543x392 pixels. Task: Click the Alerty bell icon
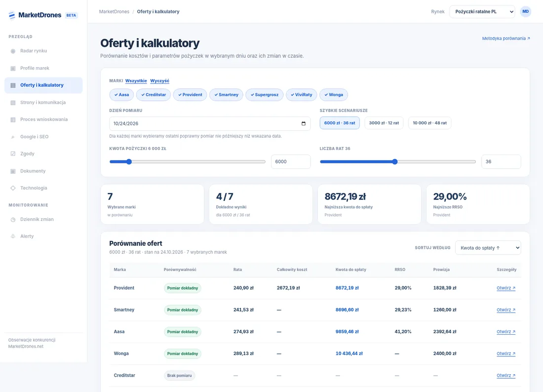point(13,236)
